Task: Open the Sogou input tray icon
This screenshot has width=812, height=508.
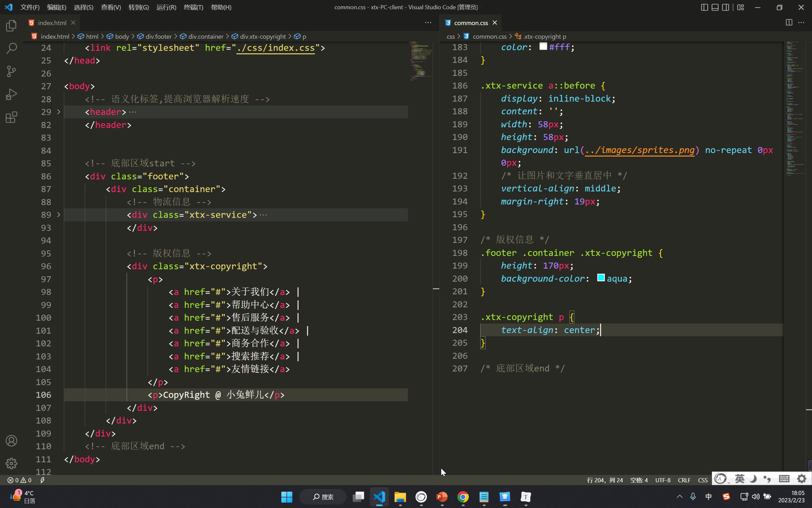Action: 726,496
